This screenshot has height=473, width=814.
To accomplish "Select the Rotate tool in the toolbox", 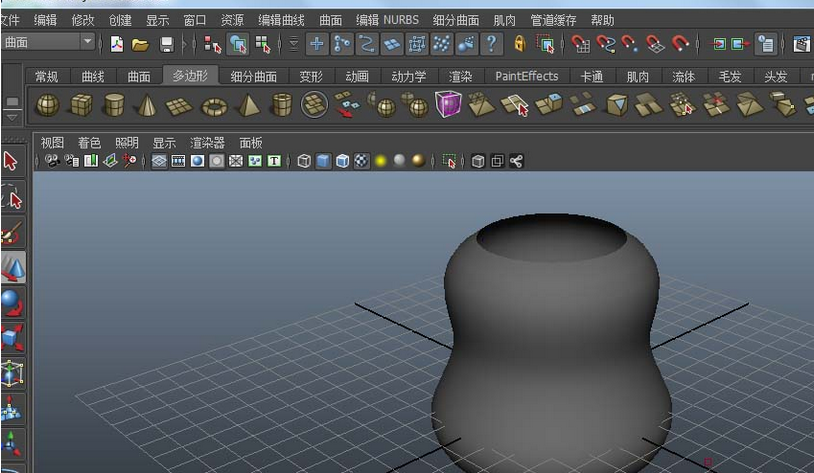I will [12, 302].
